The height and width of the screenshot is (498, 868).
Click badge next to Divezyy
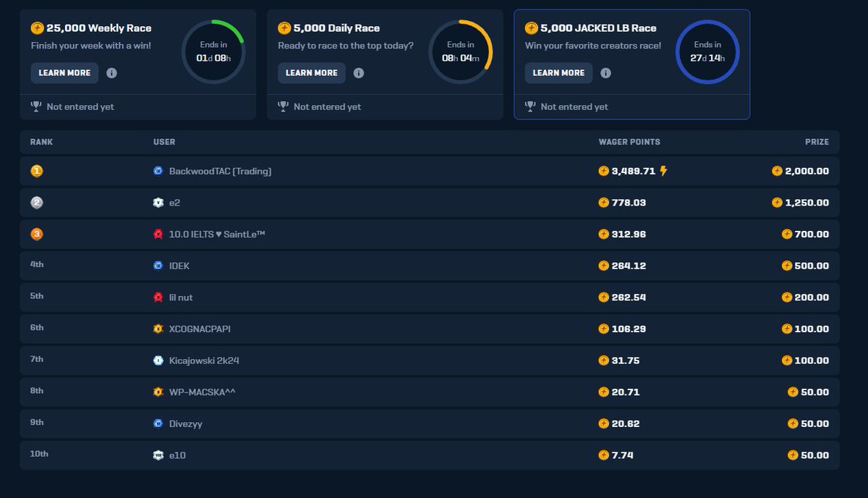coord(158,423)
